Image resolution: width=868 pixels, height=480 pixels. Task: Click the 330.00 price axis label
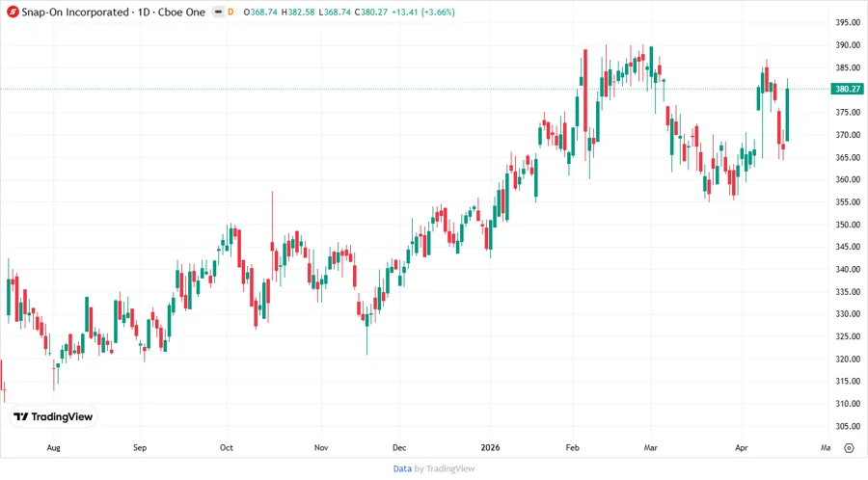[x=848, y=313]
